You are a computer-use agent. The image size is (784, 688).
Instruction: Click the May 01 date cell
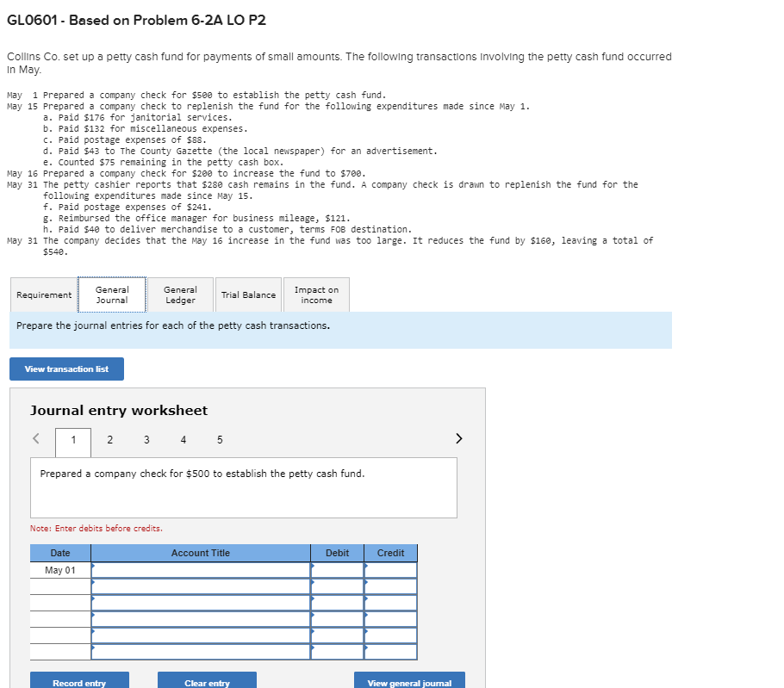(x=59, y=569)
